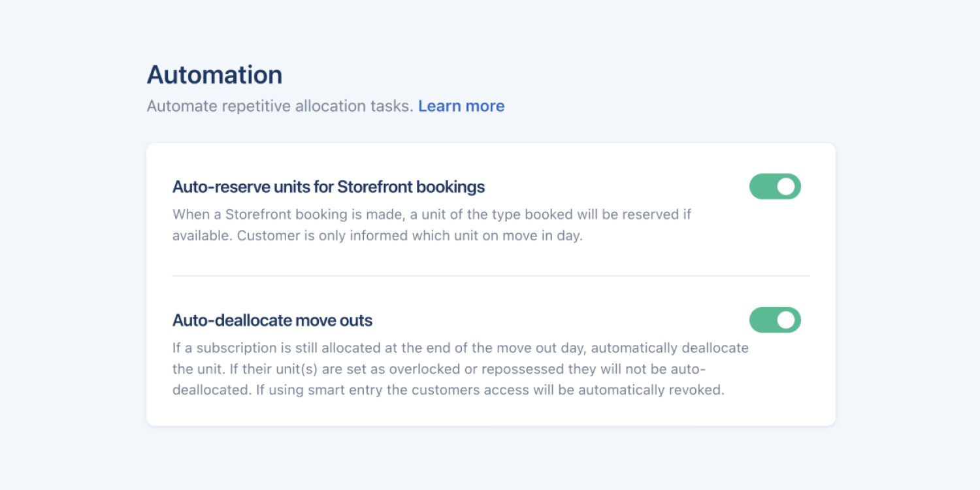The height and width of the screenshot is (490, 980).
Task: Click the white knob on the Auto-deallocate switch
Action: tap(787, 320)
